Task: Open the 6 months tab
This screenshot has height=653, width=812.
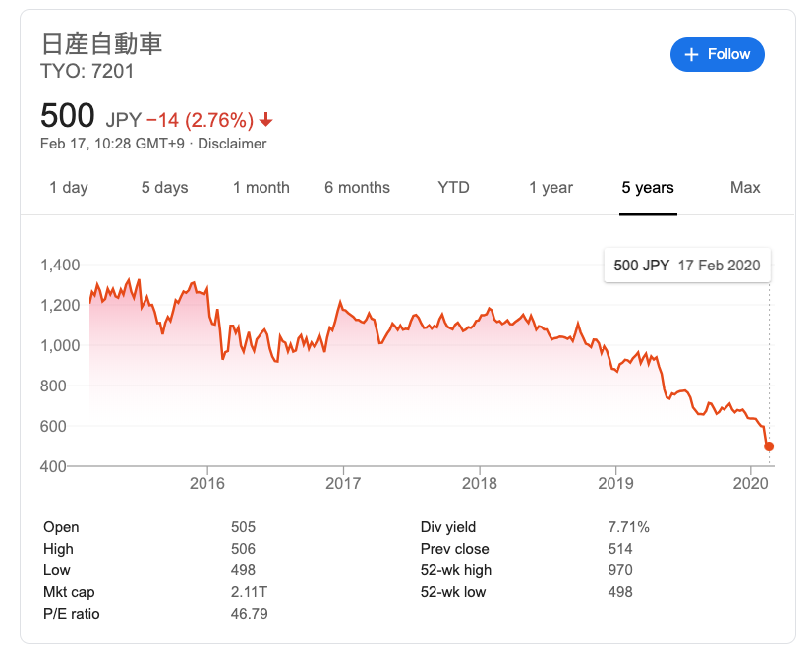Action: [357, 188]
